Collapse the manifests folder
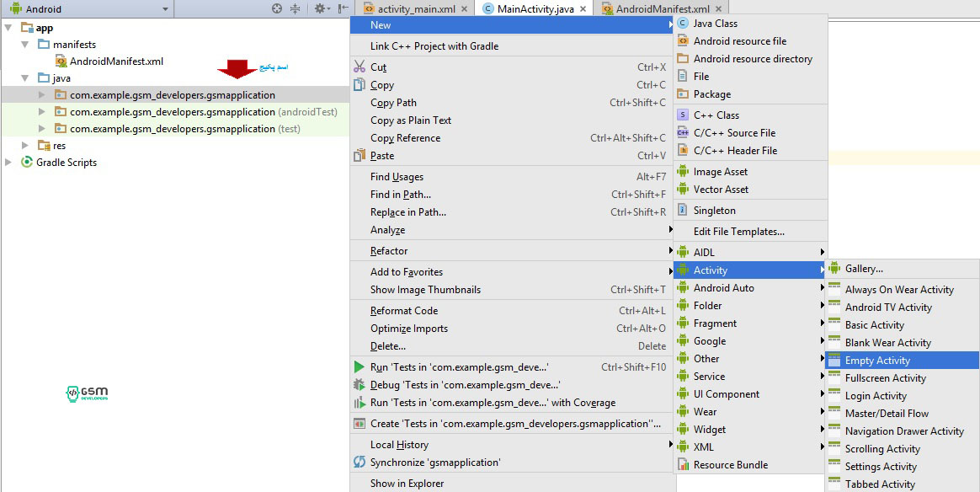 (x=25, y=45)
